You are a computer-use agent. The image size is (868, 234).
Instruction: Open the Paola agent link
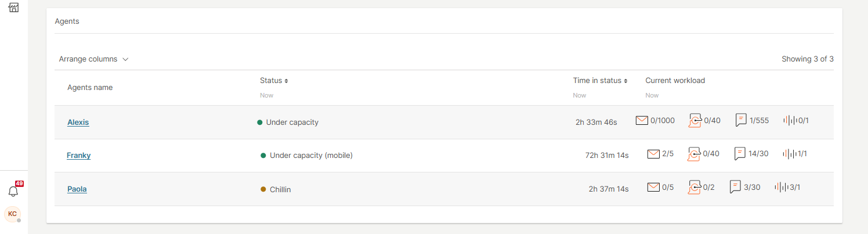(77, 189)
